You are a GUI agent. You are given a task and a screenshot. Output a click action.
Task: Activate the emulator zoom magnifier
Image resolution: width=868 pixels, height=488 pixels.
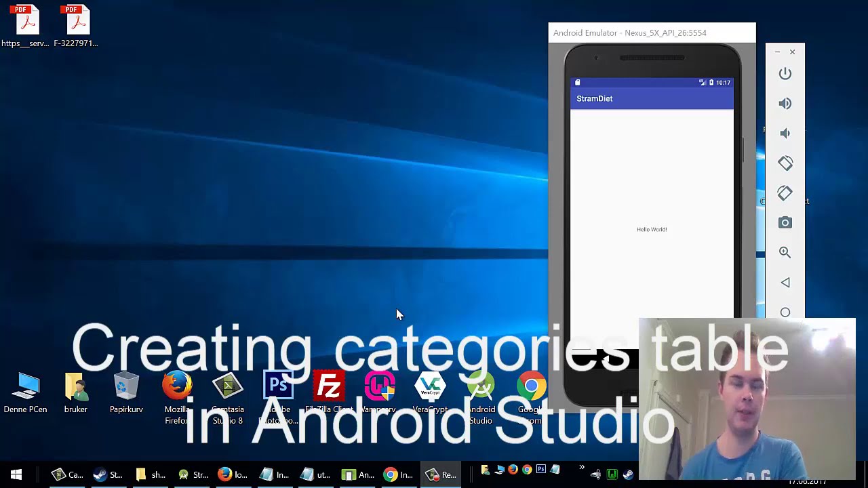point(785,252)
